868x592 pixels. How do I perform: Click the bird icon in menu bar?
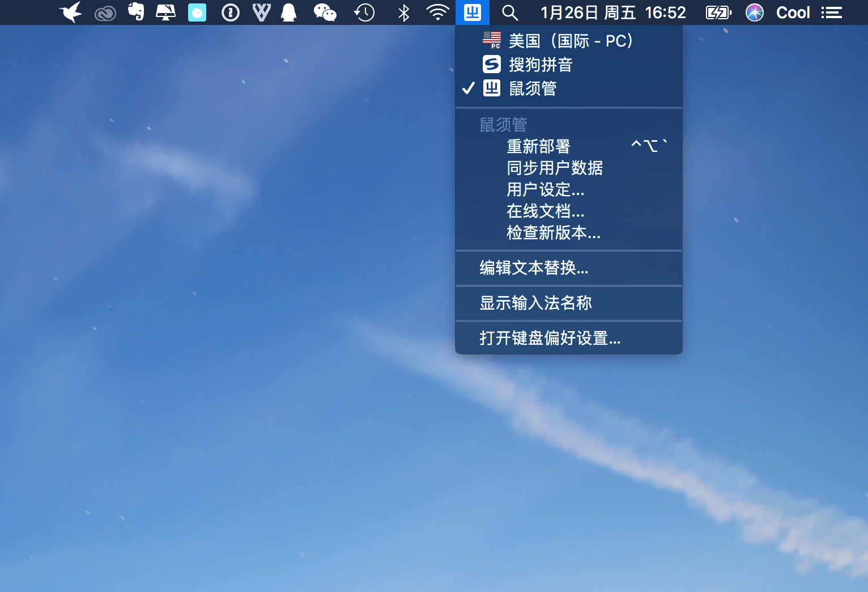[71, 12]
